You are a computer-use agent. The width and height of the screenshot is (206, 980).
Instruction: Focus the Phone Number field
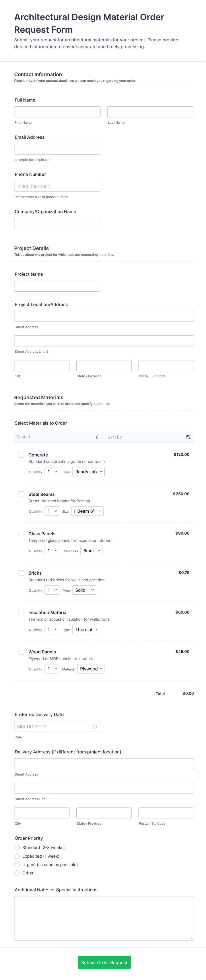point(57,186)
